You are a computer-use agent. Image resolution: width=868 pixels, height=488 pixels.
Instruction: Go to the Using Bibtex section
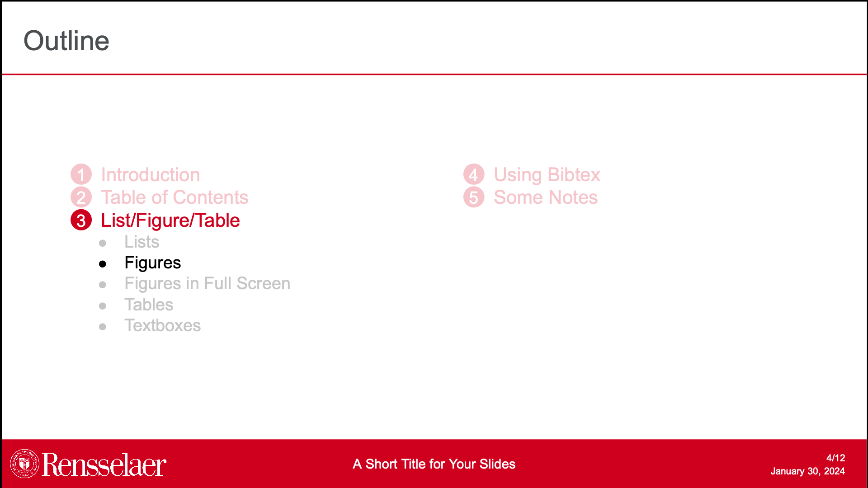click(547, 175)
